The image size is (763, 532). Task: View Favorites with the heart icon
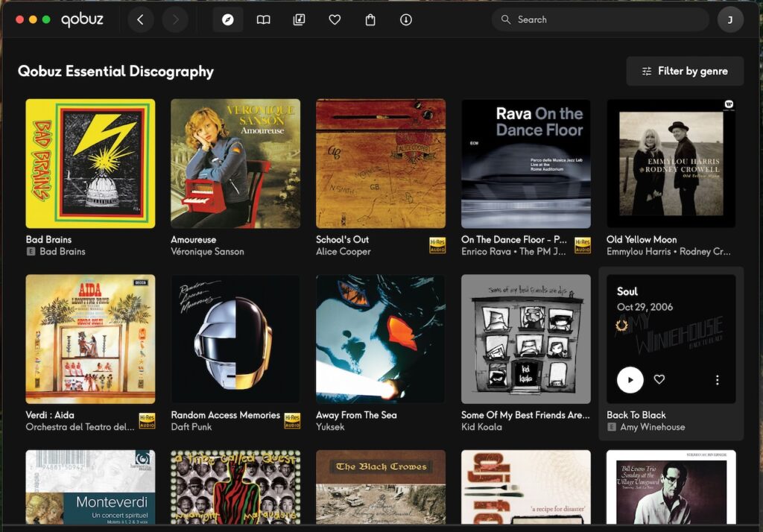click(x=335, y=19)
